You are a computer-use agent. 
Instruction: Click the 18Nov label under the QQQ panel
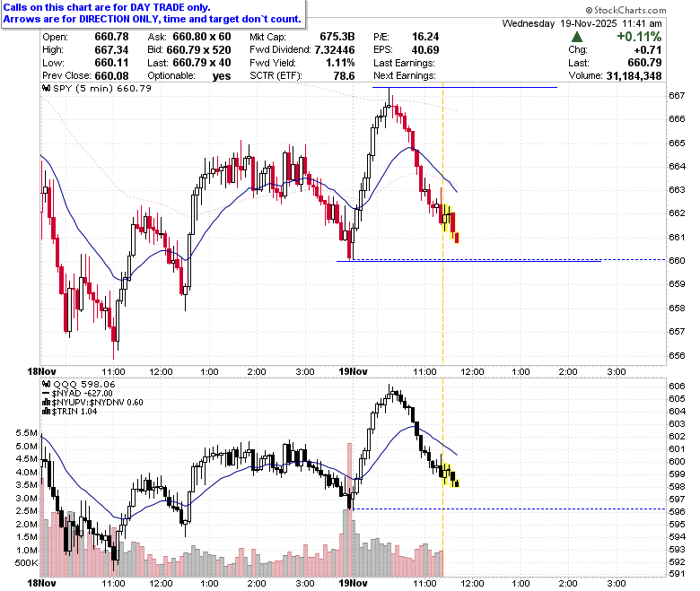click(41, 583)
